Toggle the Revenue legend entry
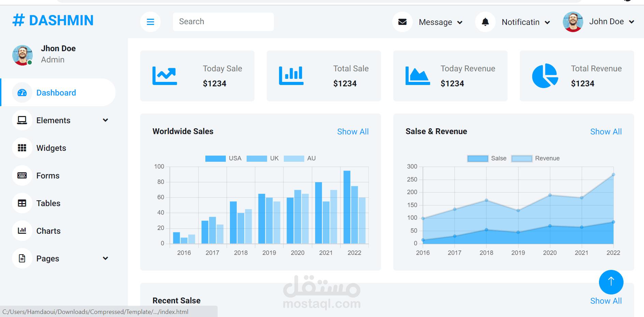The image size is (644, 317). point(536,158)
